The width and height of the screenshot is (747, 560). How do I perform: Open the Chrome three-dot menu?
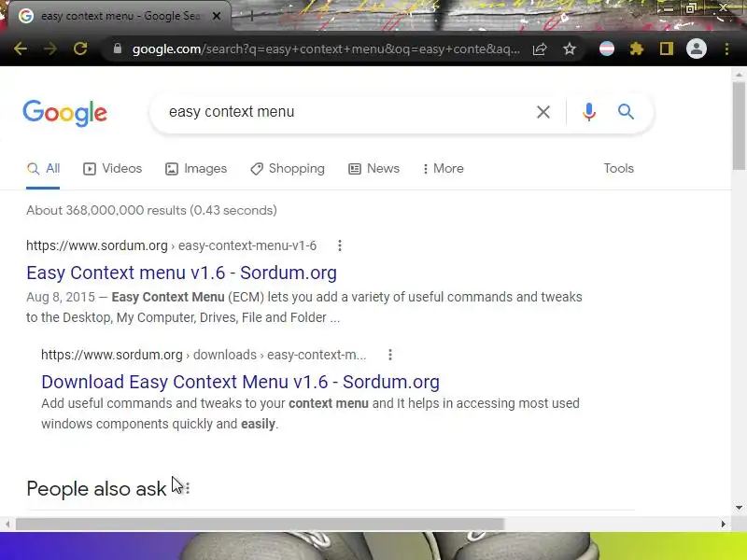coord(726,49)
